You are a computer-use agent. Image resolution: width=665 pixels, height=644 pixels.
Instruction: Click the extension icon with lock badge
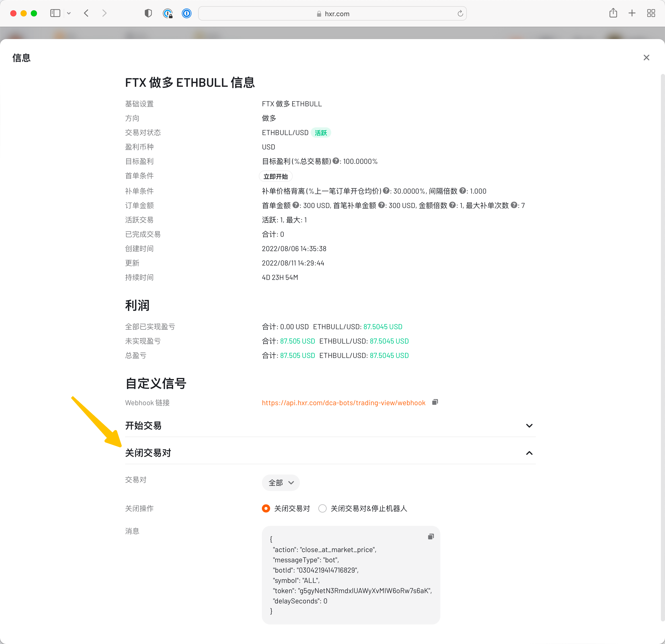(x=168, y=14)
